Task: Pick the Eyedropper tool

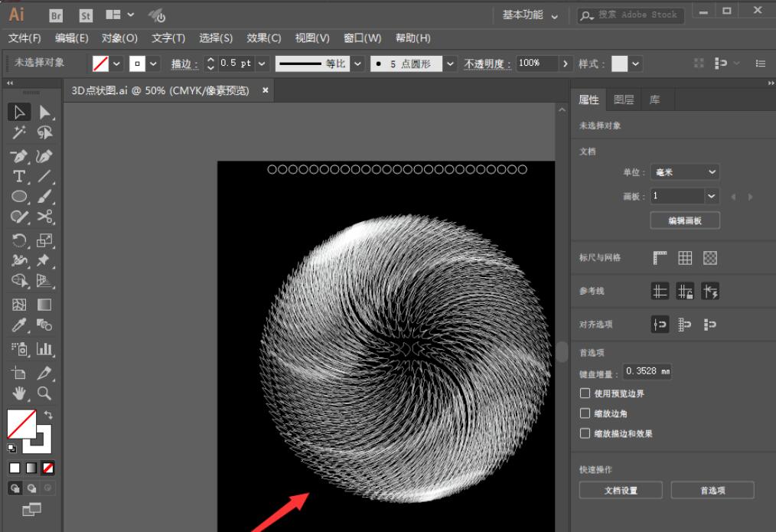Action: tap(19, 325)
